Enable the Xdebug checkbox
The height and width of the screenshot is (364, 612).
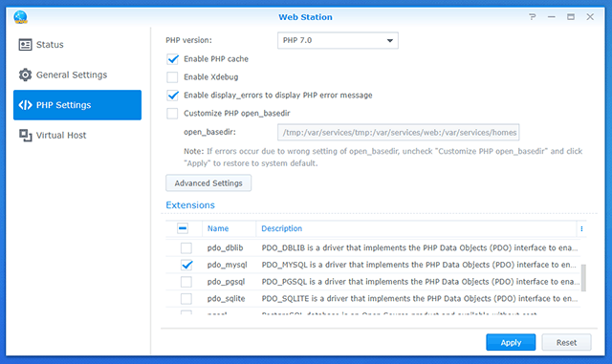pos(172,77)
